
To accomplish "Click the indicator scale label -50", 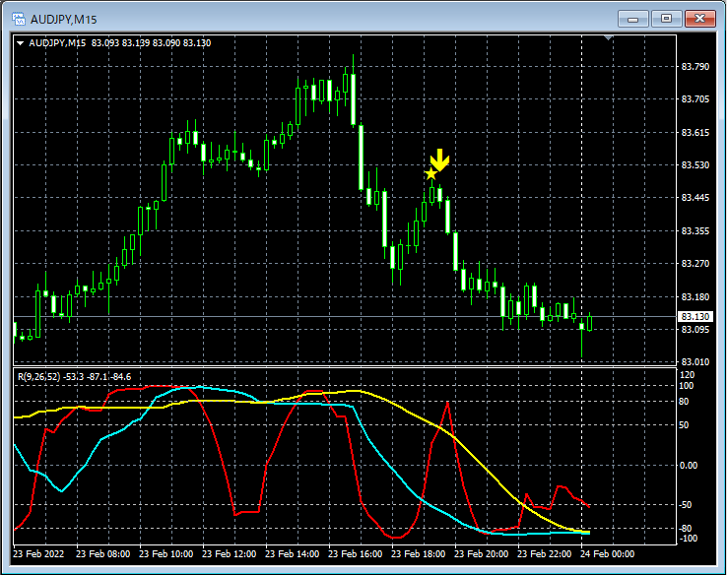I will point(687,505).
